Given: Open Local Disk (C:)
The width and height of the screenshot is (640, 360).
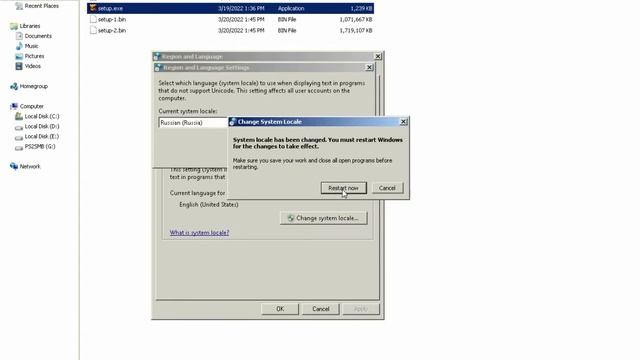Looking at the screenshot, I should point(42,116).
